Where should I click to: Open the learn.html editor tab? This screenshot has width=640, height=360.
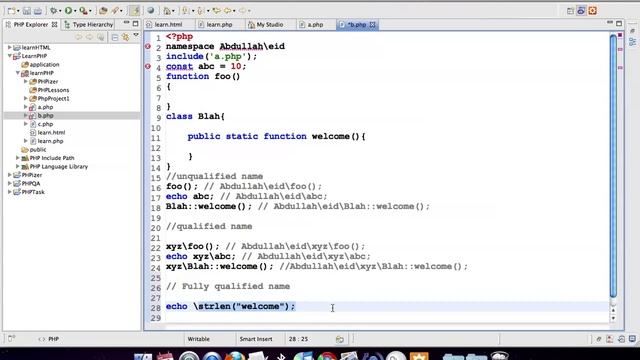point(168,24)
